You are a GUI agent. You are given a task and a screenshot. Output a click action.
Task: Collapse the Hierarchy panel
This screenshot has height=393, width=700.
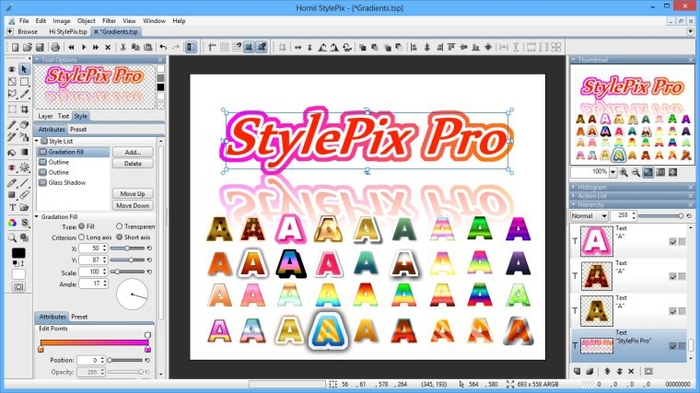click(x=574, y=205)
